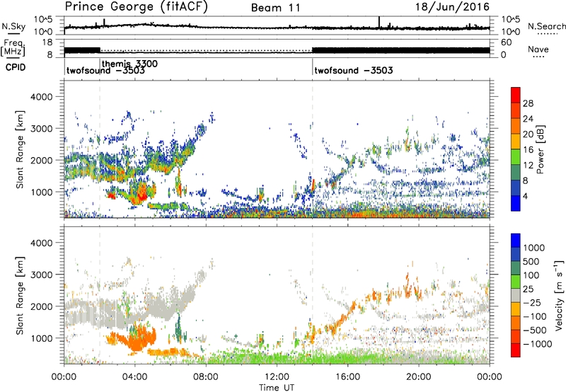Click the '08:00' time tick label
This screenshot has height=392, width=566.
(205, 377)
